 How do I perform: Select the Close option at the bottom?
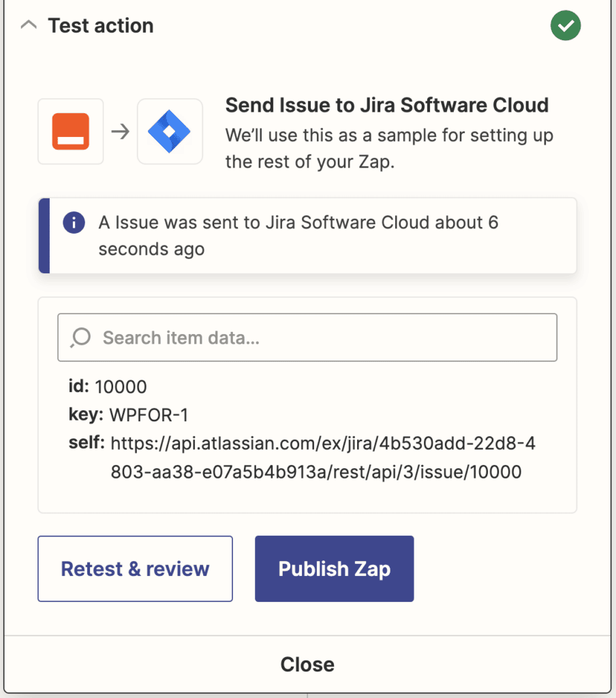click(307, 664)
